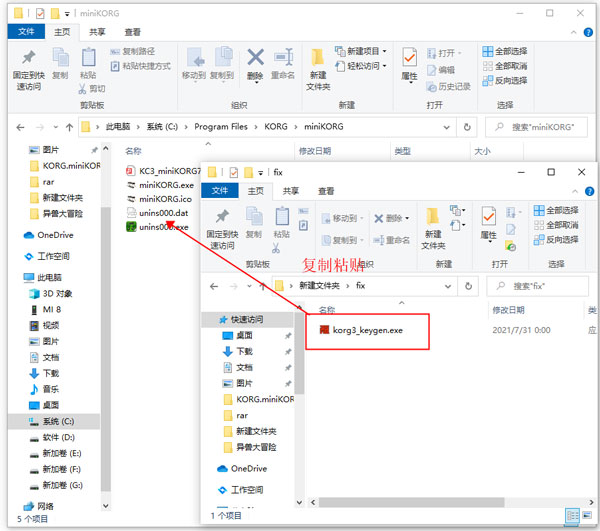600x531 pixels.
Task: Click the search box in miniKORG window
Action: (536, 127)
